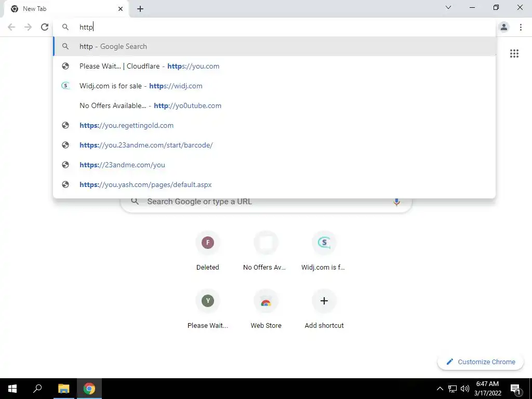This screenshot has width=532, height=399.
Task: Open the 'Please Wait...' shortcut tile
Action: point(208,310)
